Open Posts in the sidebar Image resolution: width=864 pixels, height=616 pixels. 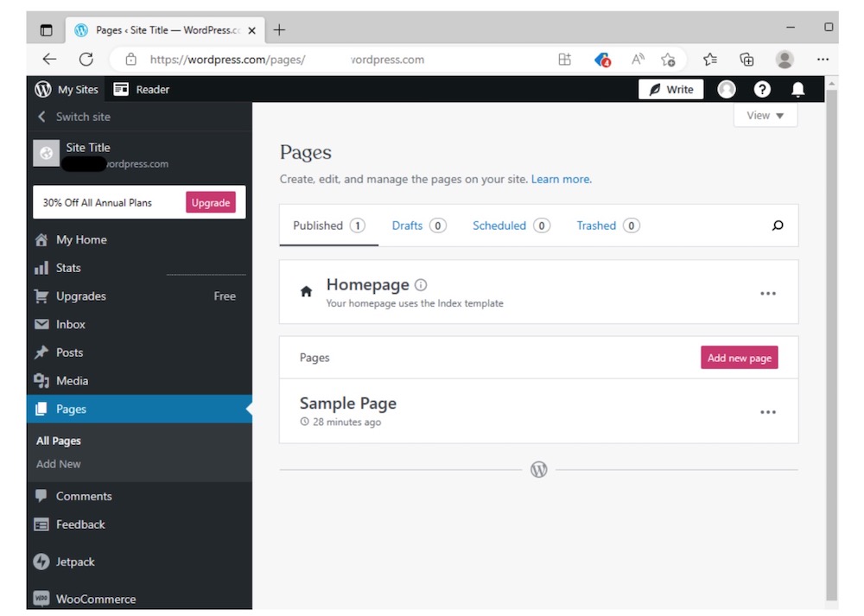click(139, 352)
